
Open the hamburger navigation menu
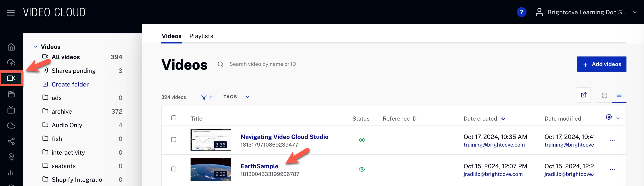coord(11,13)
